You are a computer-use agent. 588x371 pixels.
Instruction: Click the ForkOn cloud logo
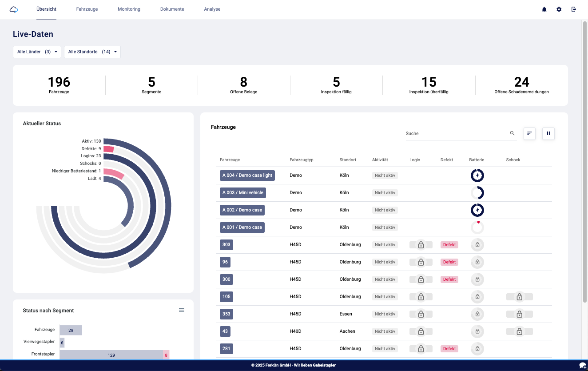click(x=13, y=9)
